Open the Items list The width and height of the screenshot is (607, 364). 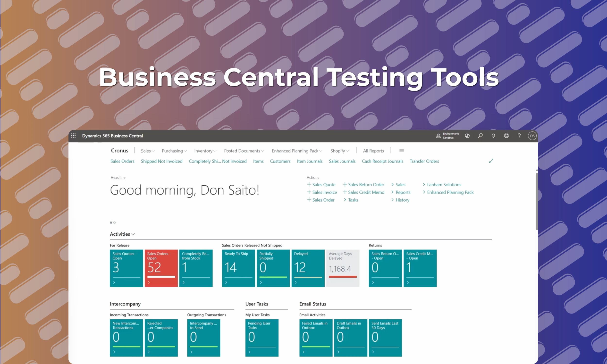[x=258, y=161]
